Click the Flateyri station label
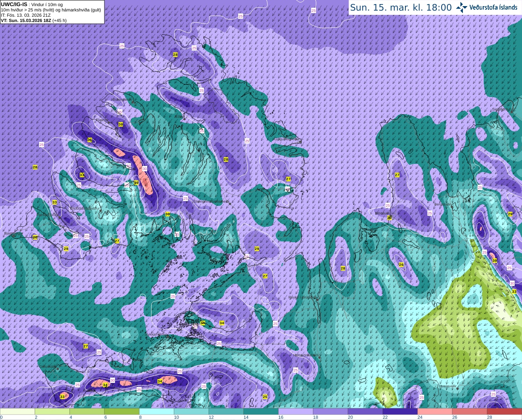 101,120
